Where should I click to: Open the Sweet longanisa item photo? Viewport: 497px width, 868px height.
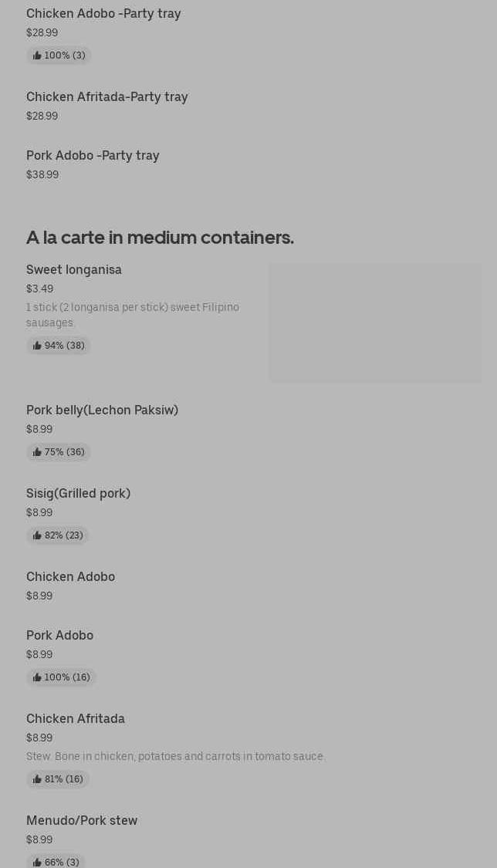pos(375,323)
